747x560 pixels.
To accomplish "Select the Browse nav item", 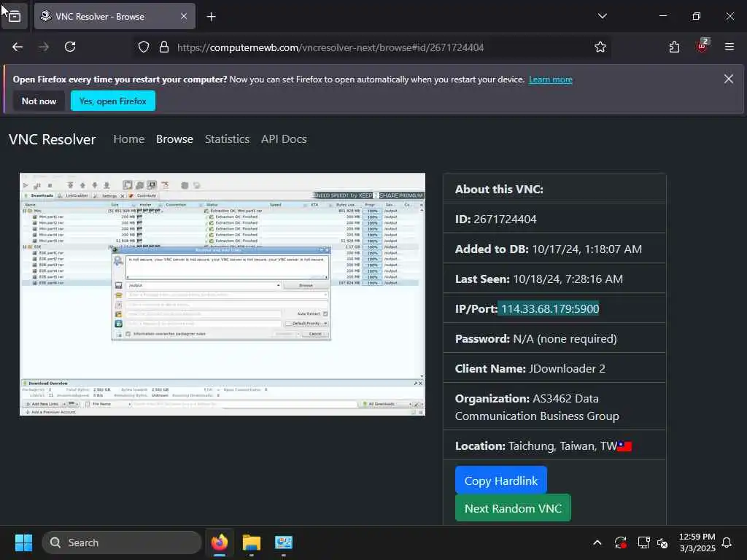I will (x=174, y=139).
